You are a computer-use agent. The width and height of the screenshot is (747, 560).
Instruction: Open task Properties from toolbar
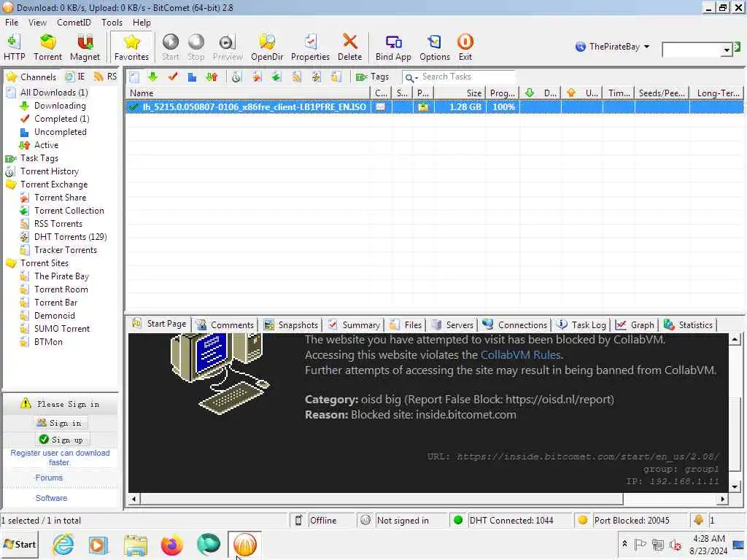[x=310, y=47]
